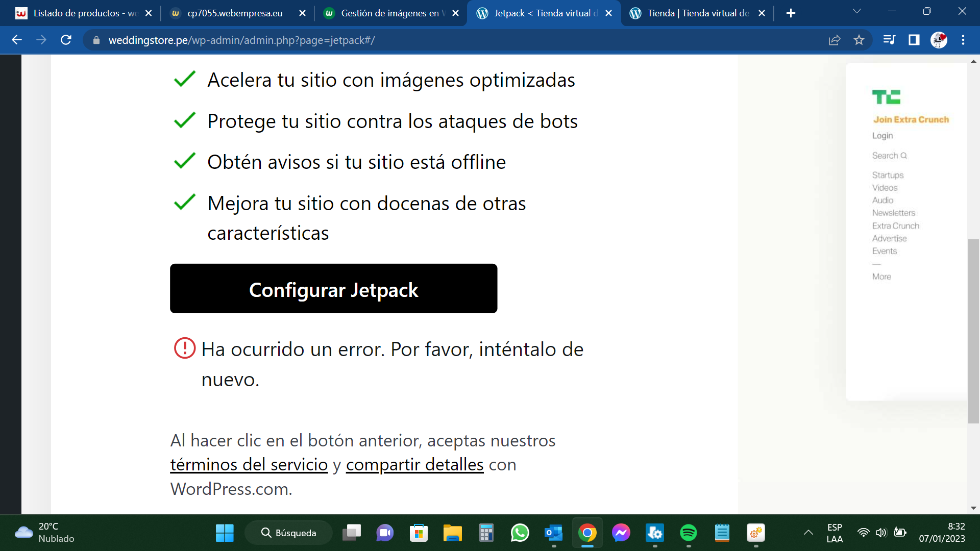The height and width of the screenshot is (551, 980).
Task: Open clock and calendar 8:32
Action: tap(942, 533)
